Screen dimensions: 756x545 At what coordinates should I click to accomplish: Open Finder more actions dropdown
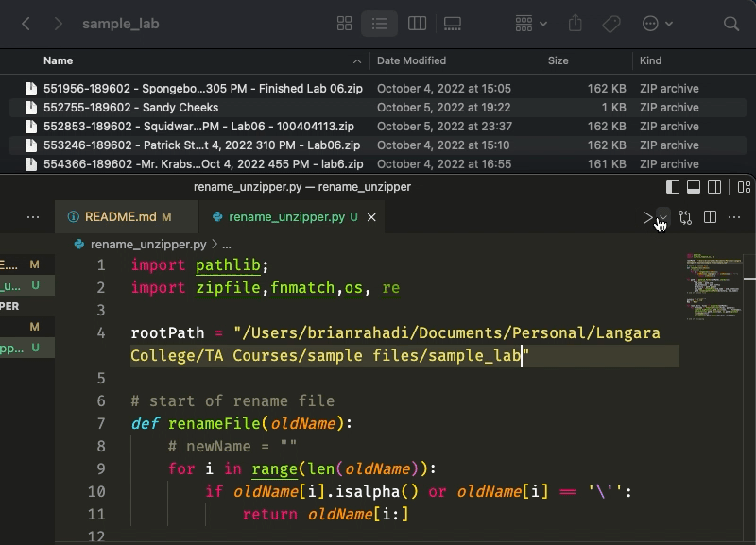pos(657,24)
